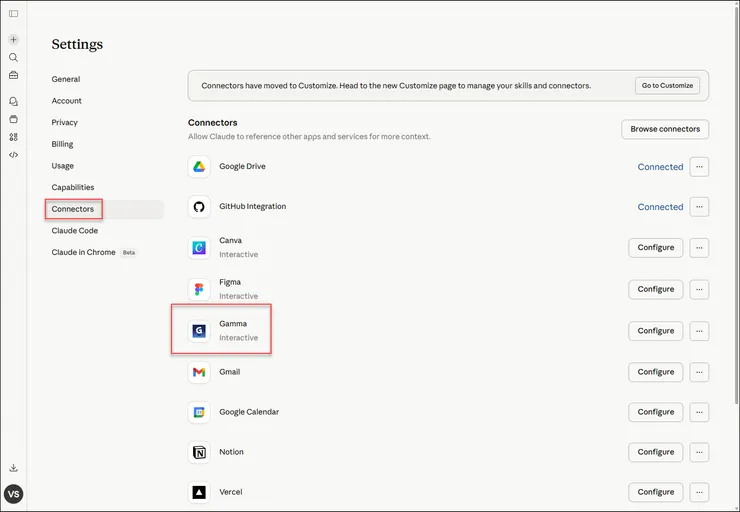Click the Gamma connector name
This screenshot has height=512, width=740.
233,324
